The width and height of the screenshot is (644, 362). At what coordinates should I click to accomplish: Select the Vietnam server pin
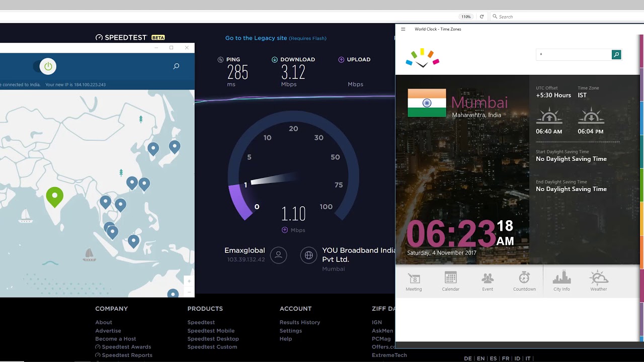coord(120,205)
